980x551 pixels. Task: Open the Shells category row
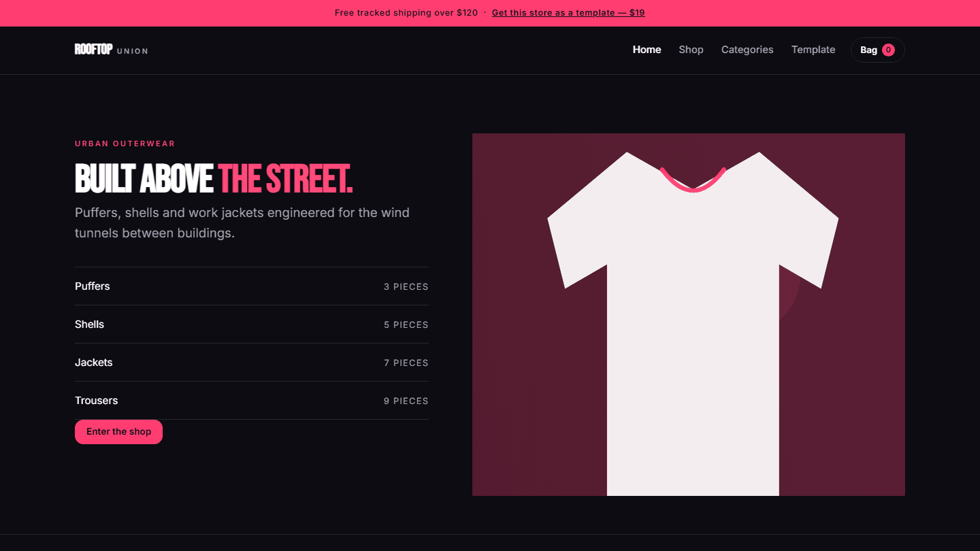(x=252, y=324)
